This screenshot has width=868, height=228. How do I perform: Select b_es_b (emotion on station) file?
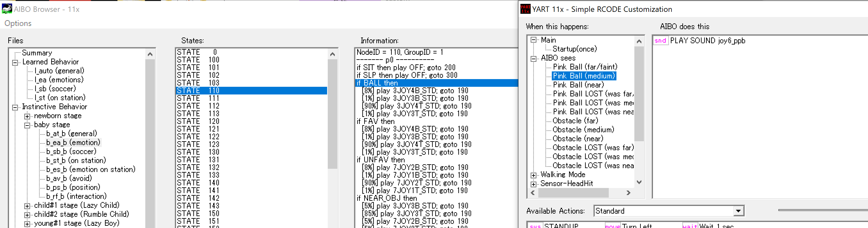pyautogui.click(x=91, y=169)
